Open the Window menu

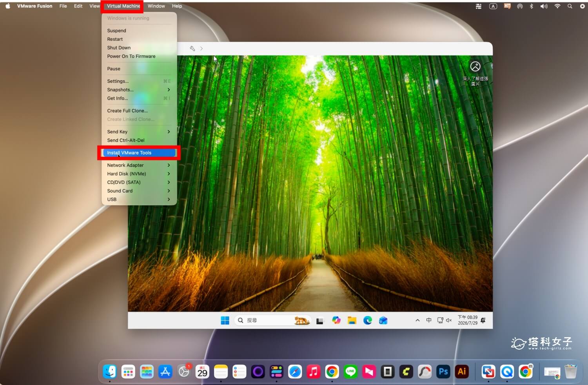click(x=156, y=6)
